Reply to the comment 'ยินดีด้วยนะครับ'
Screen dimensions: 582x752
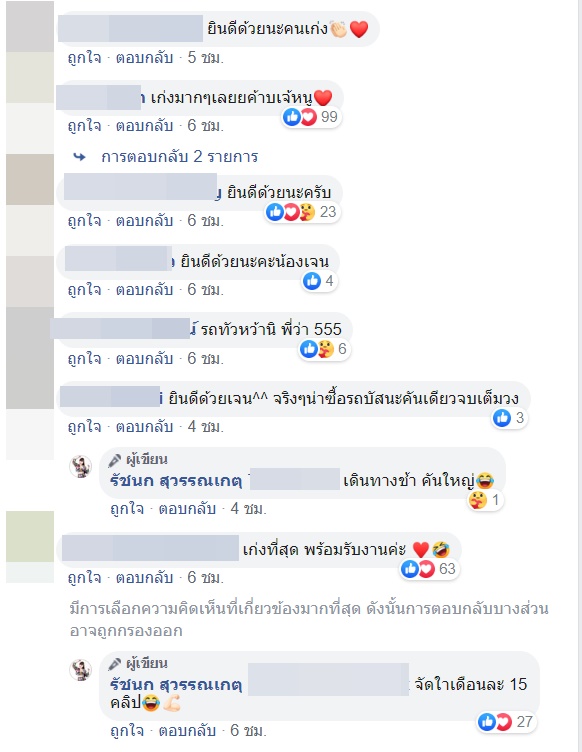(x=144, y=221)
